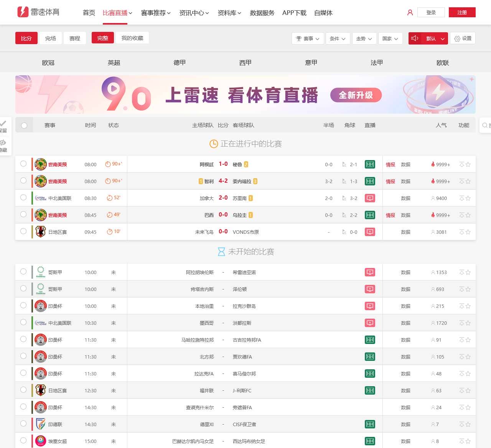Select the 智利 vs 委内瑞拉 match checkbox
The width and height of the screenshot is (491, 448).
pyautogui.click(x=23, y=180)
